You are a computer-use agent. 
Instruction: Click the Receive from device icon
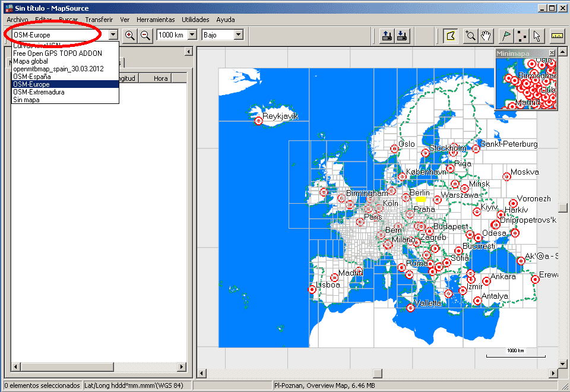(x=402, y=36)
